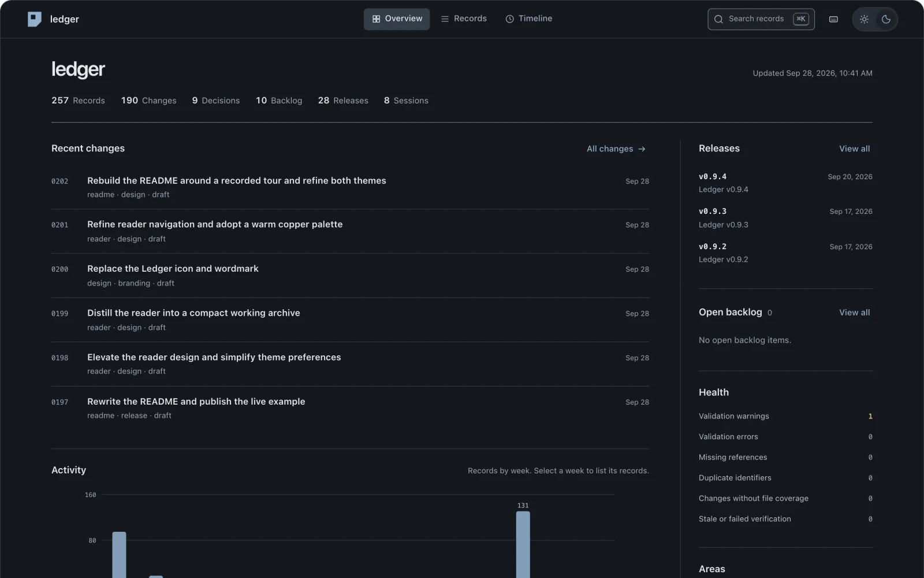The width and height of the screenshot is (924, 578).
Task: Open the 28 Releases stat
Action: (343, 101)
